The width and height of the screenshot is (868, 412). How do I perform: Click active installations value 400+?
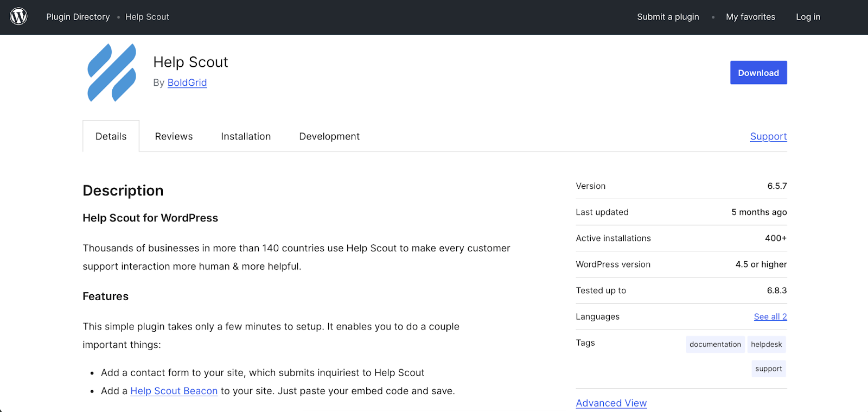[x=776, y=238]
